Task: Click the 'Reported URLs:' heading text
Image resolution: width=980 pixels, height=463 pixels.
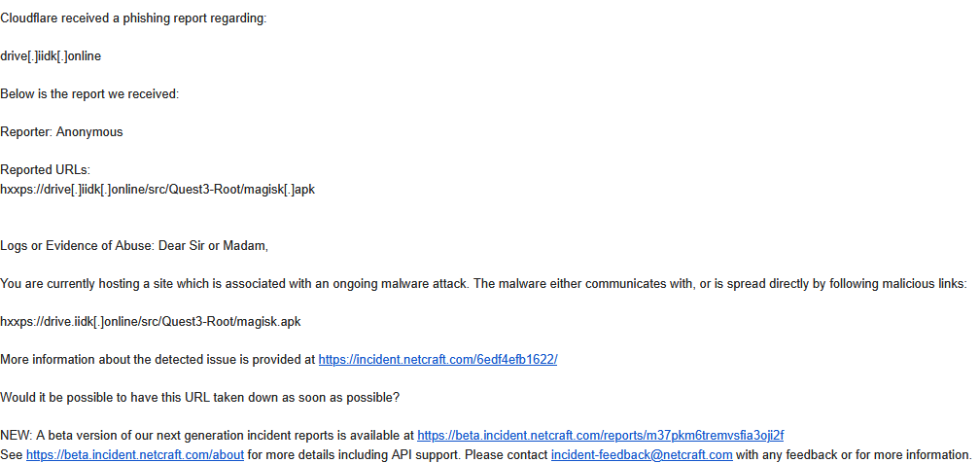Action: click(x=46, y=170)
